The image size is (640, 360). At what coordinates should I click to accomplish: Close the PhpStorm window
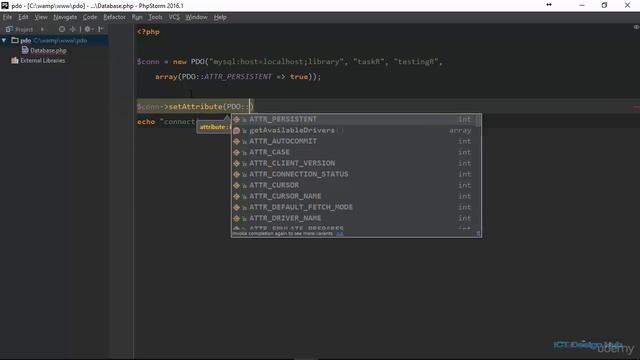pyautogui.click(x=627, y=5)
